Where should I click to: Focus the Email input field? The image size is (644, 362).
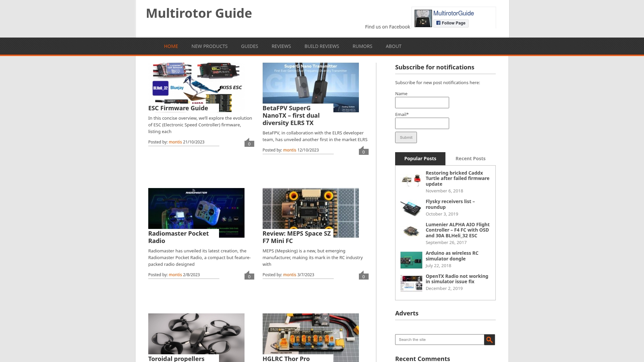[x=422, y=123]
